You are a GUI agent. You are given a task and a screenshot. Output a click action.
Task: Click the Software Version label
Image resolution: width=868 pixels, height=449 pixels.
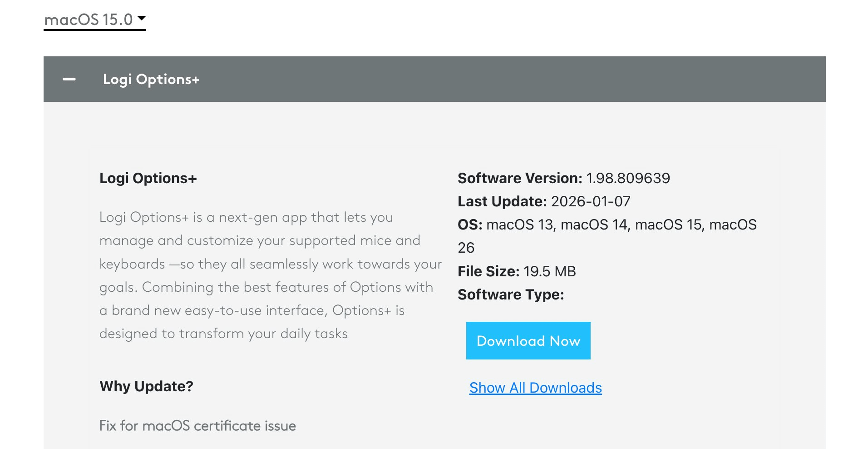[x=519, y=178]
